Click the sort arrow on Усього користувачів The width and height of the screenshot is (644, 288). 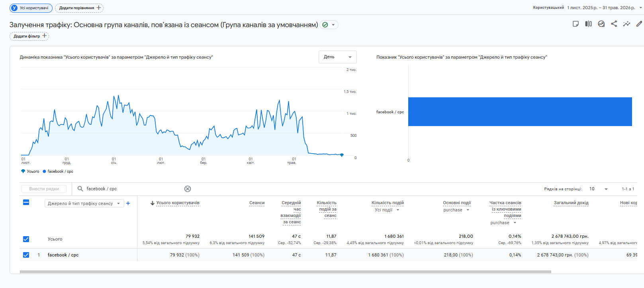pyautogui.click(x=152, y=203)
